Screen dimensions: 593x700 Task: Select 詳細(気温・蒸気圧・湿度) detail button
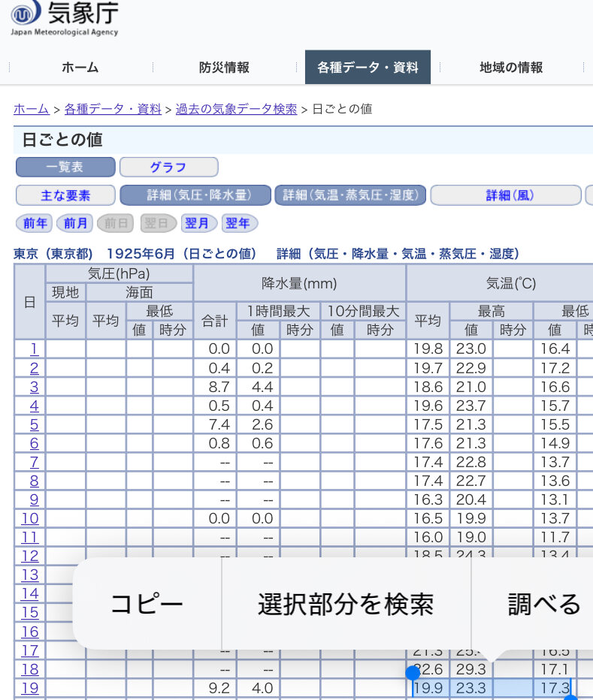pyautogui.click(x=350, y=195)
